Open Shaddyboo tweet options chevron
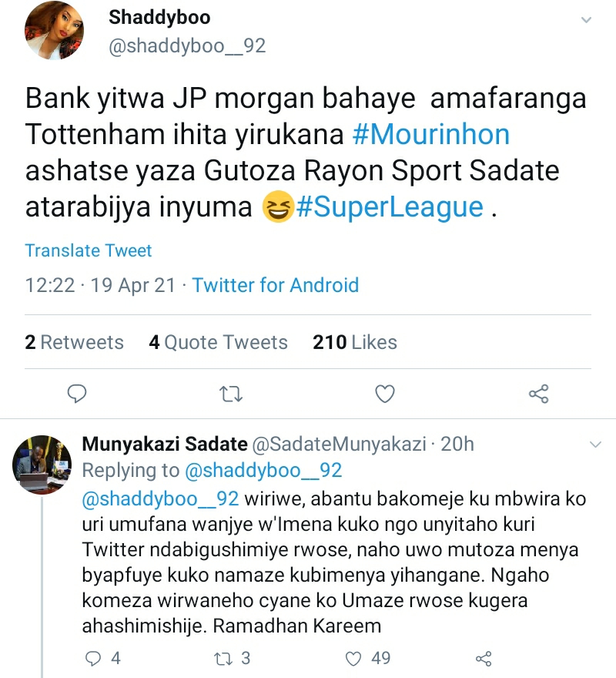Image resolution: width=616 pixels, height=678 pixels. tap(588, 20)
